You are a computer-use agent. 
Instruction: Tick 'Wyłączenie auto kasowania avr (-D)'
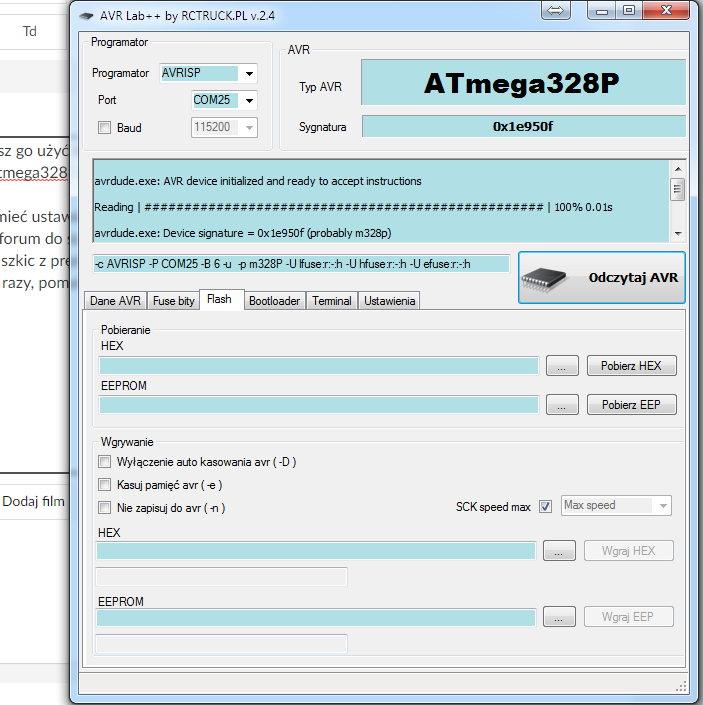tap(104, 462)
